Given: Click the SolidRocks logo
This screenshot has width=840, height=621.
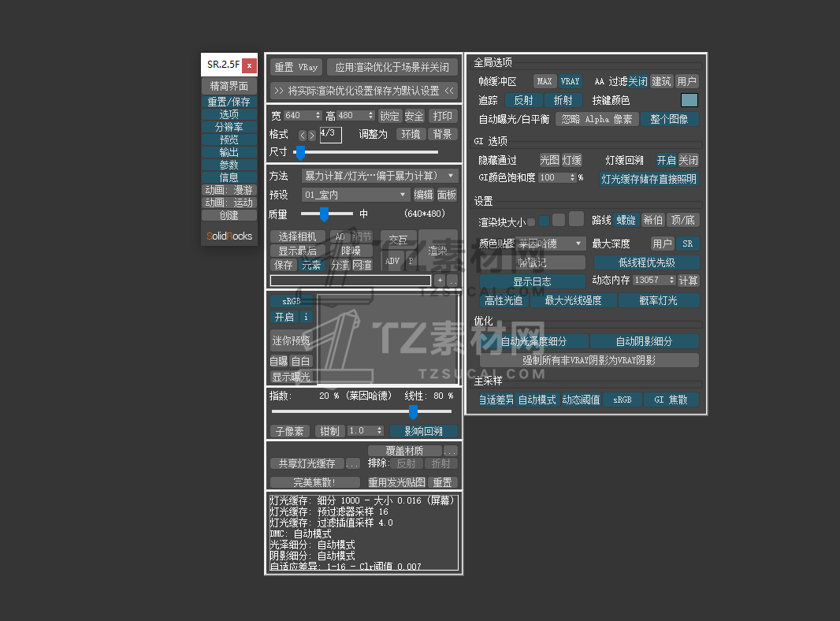Looking at the screenshot, I should [x=229, y=236].
